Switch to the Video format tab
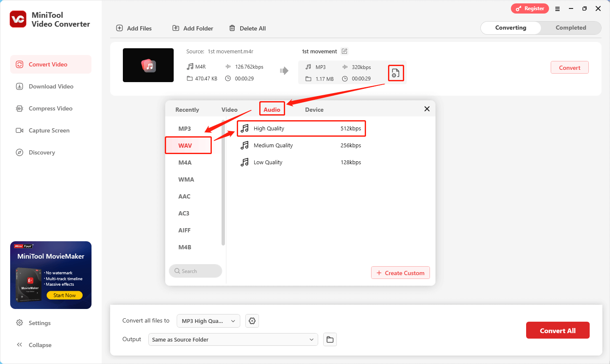 tap(230, 110)
